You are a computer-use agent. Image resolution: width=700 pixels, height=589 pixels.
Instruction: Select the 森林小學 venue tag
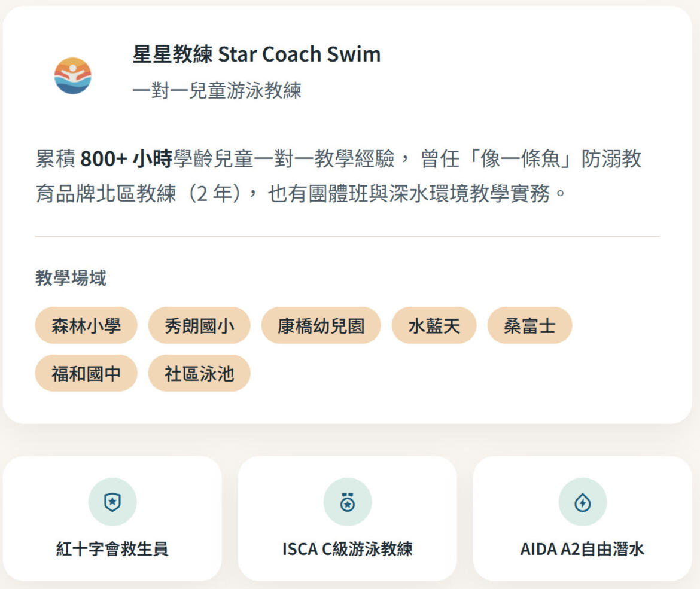click(86, 326)
